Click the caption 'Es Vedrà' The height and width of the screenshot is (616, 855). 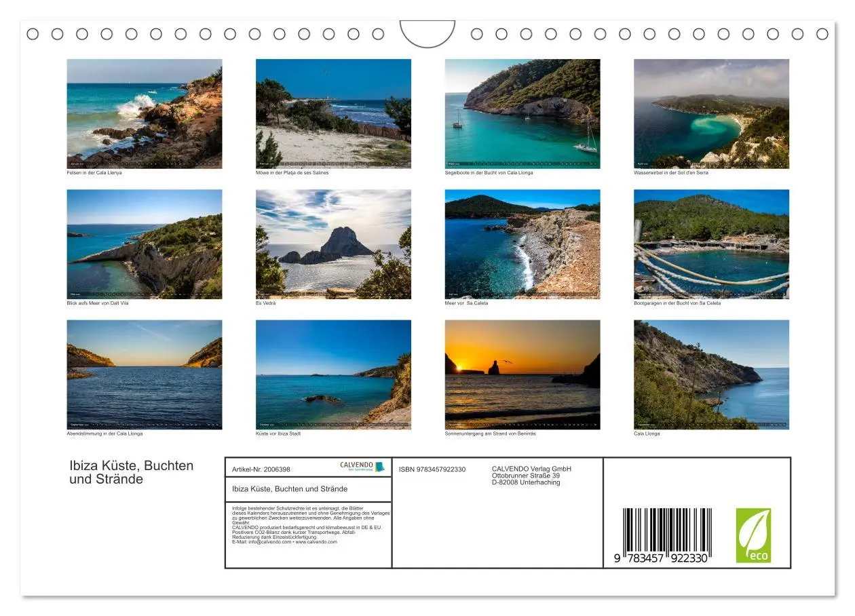point(265,303)
